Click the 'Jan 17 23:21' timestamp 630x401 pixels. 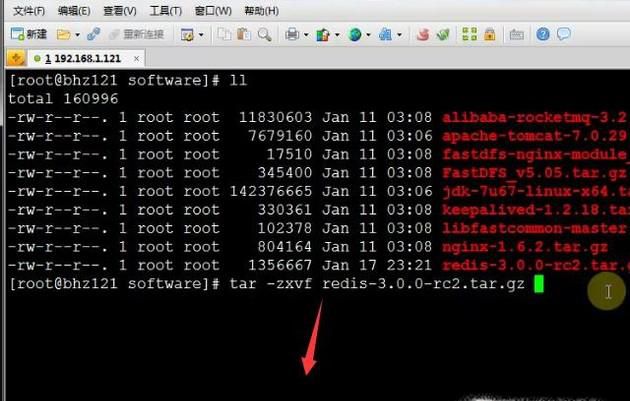click(x=377, y=265)
